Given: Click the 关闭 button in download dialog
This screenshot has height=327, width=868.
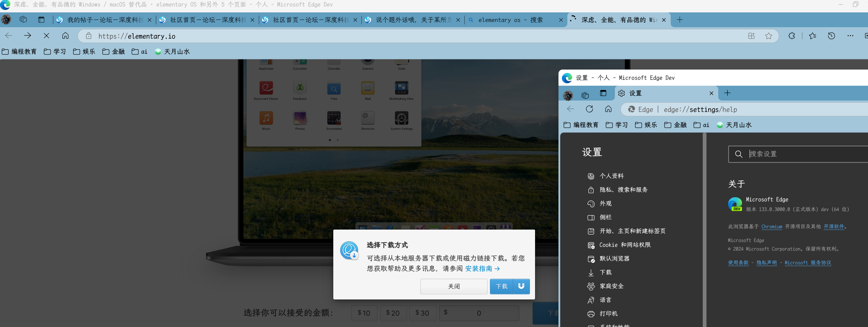Looking at the screenshot, I should pyautogui.click(x=454, y=286).
